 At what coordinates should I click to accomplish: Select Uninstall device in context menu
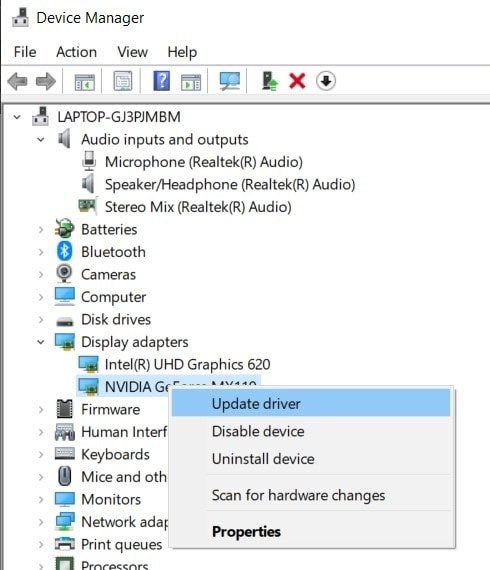311,459
